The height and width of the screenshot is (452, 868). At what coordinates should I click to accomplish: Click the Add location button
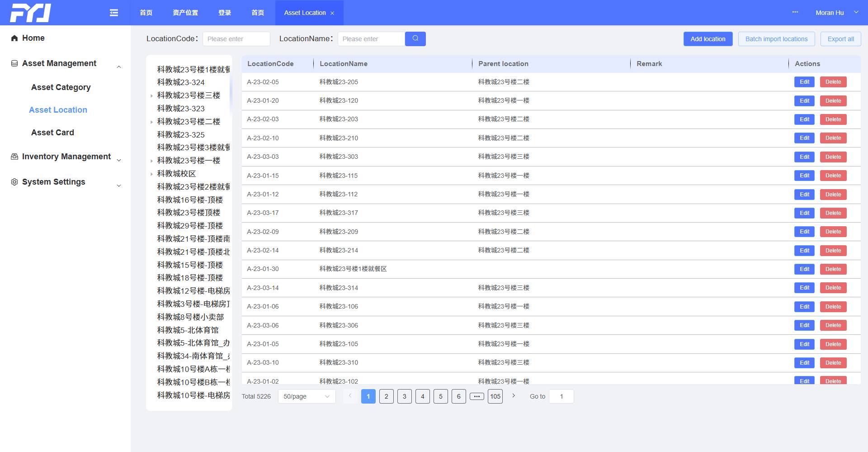tap(707, 39)
